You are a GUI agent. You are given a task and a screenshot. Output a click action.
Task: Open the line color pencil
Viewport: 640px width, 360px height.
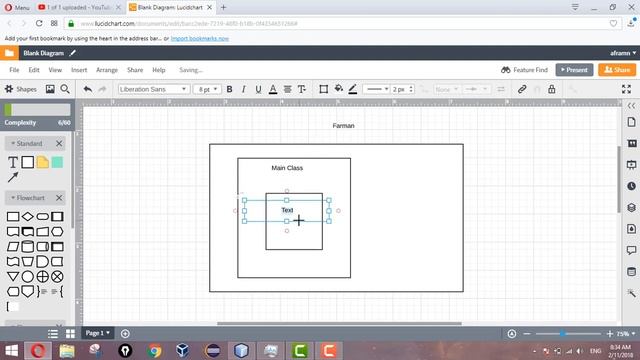(353, 89)
